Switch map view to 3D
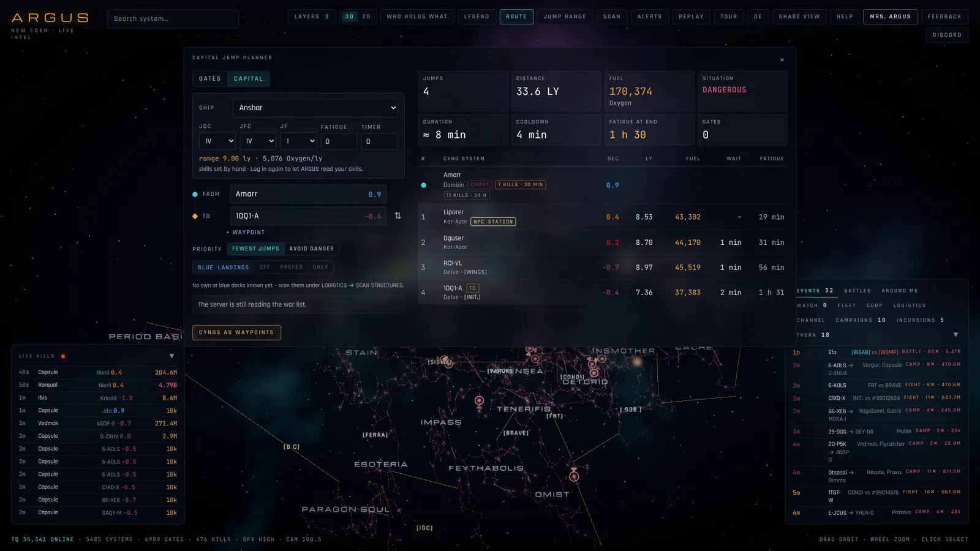This screenshot has height=551, width=980. [350, 17]
